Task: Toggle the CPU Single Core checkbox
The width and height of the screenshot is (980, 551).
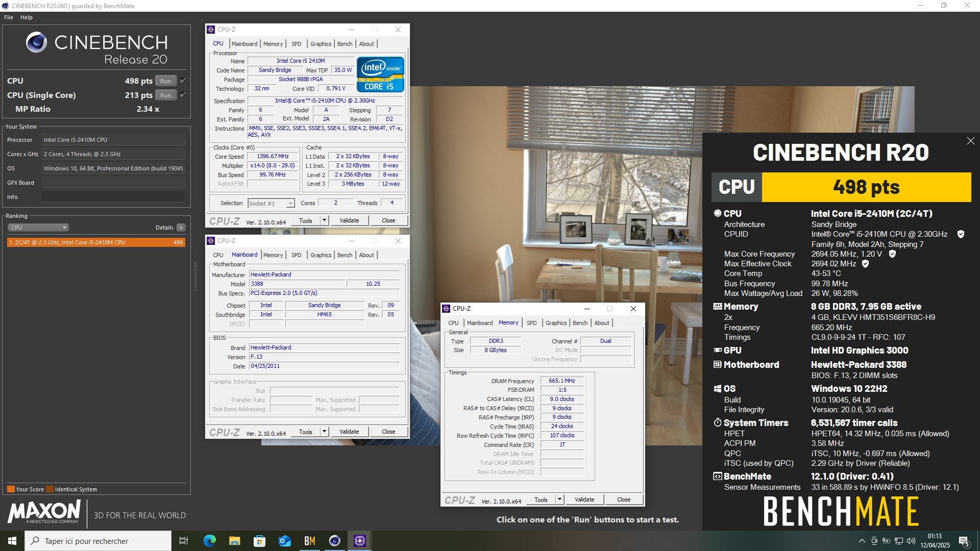Action: [183, 95]
